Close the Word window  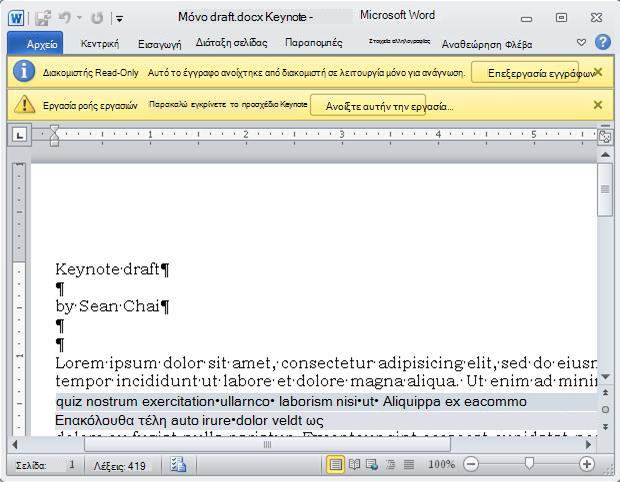click(x=596, y=17)
